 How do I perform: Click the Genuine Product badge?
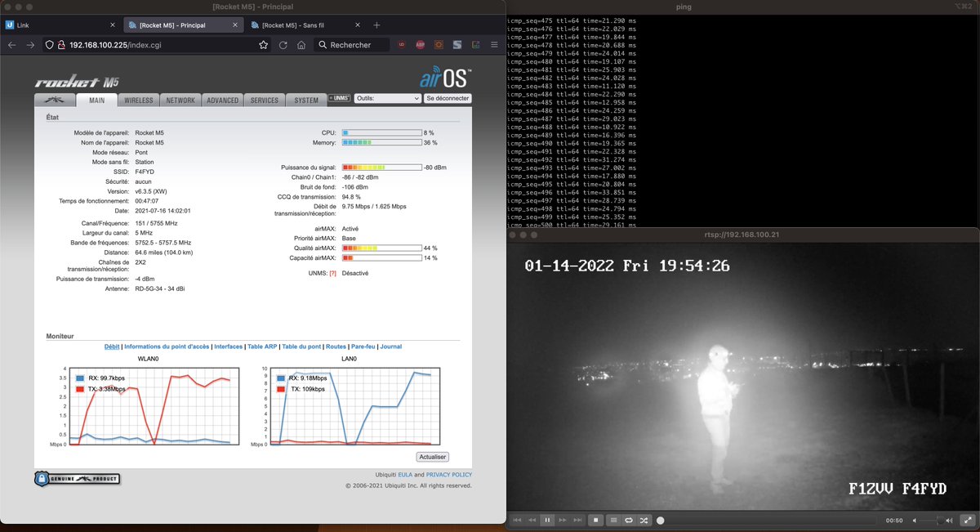pos(78,479)
